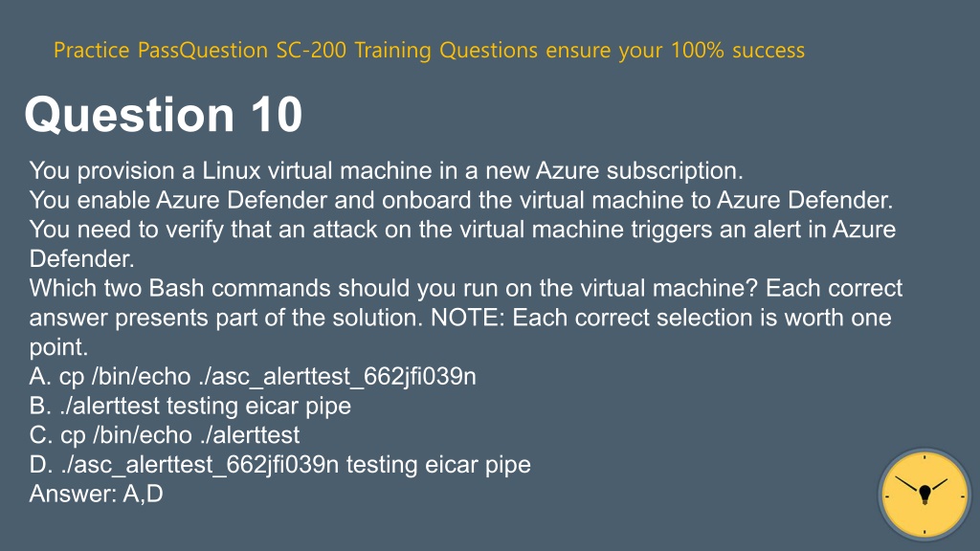The width and height of the screenshot is (980, 551).
Task: Click the line starting You enable Azure Defender
Action: click(x=461, y=200)
